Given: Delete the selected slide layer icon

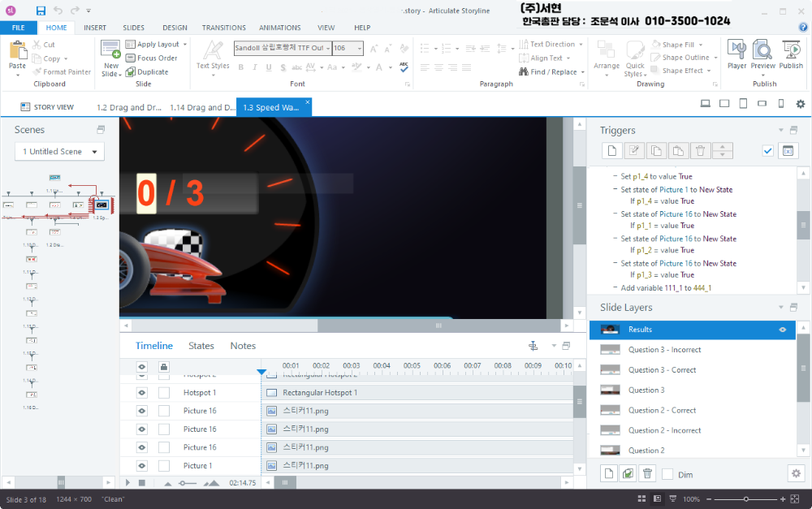Looking at the screenshot, I should pos(647,474).
